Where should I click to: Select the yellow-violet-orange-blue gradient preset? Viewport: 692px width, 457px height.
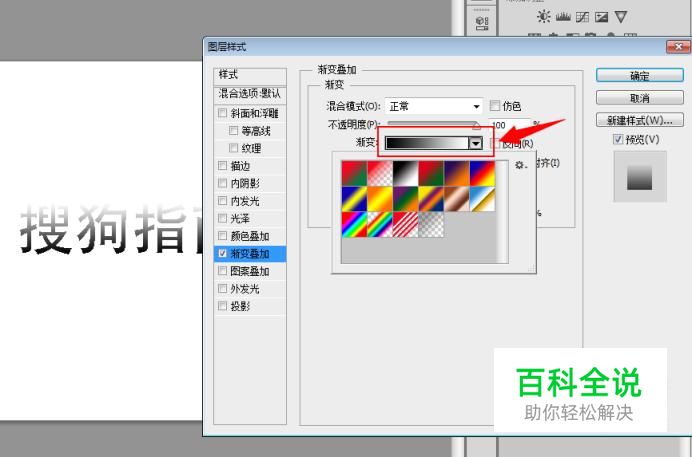click(431, 199)
